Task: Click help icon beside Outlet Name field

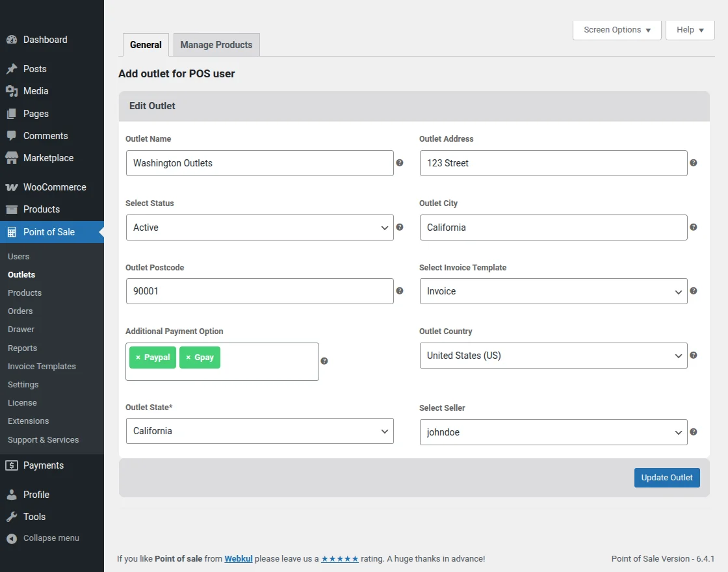Action: (x=399, y=162)
